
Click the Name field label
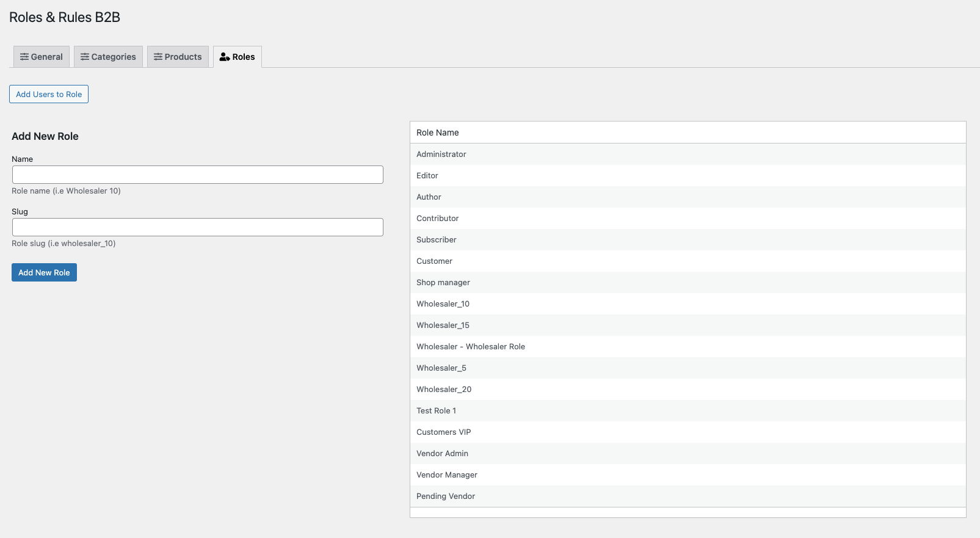(x=23, y=159)
